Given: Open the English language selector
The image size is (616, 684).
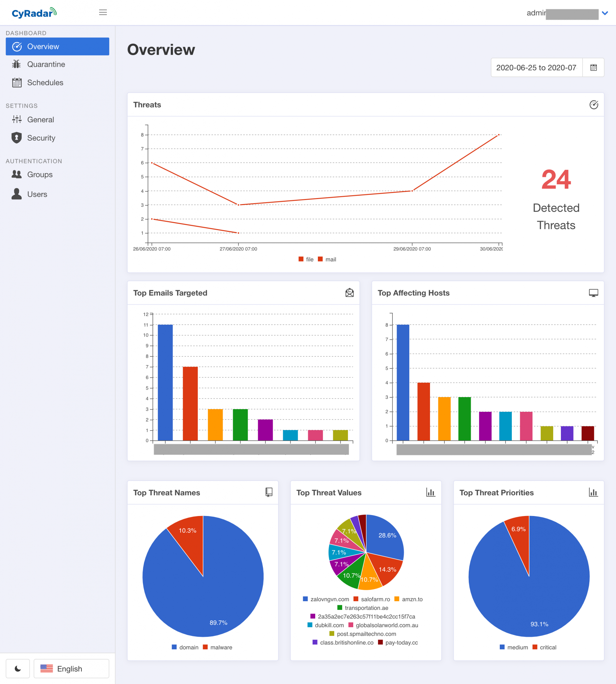Looking at the screenshot, I should (71, 668).
